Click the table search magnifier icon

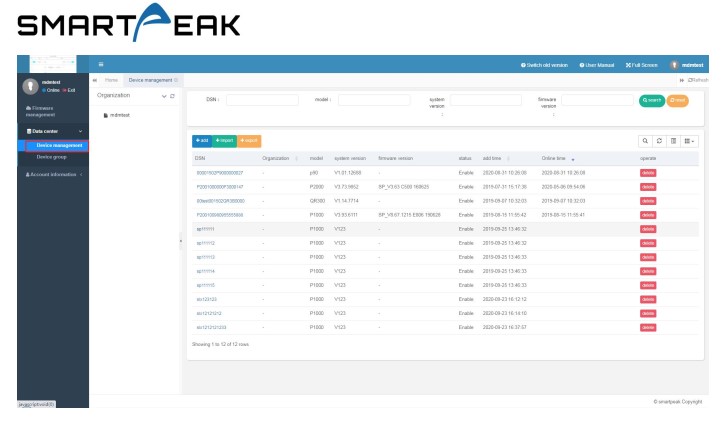645,141
